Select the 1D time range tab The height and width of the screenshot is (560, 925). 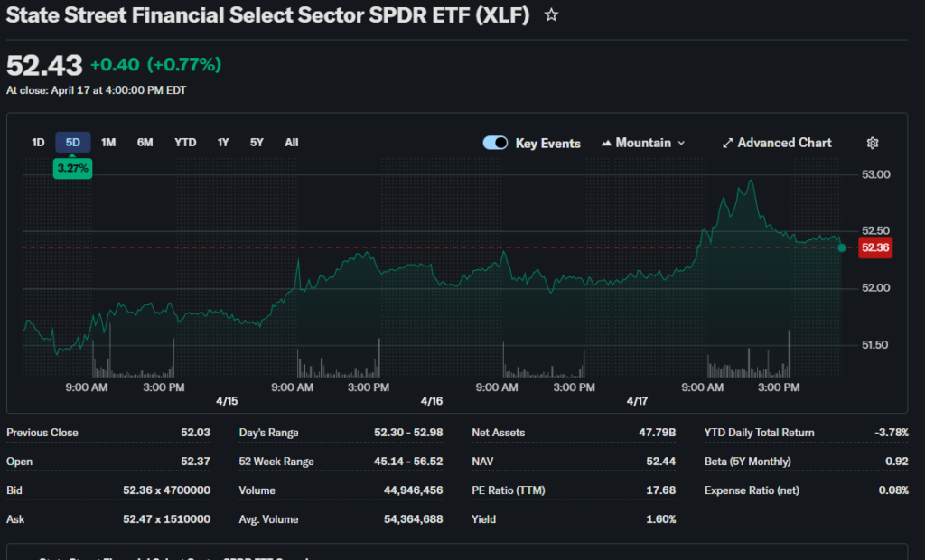point(38,142)
